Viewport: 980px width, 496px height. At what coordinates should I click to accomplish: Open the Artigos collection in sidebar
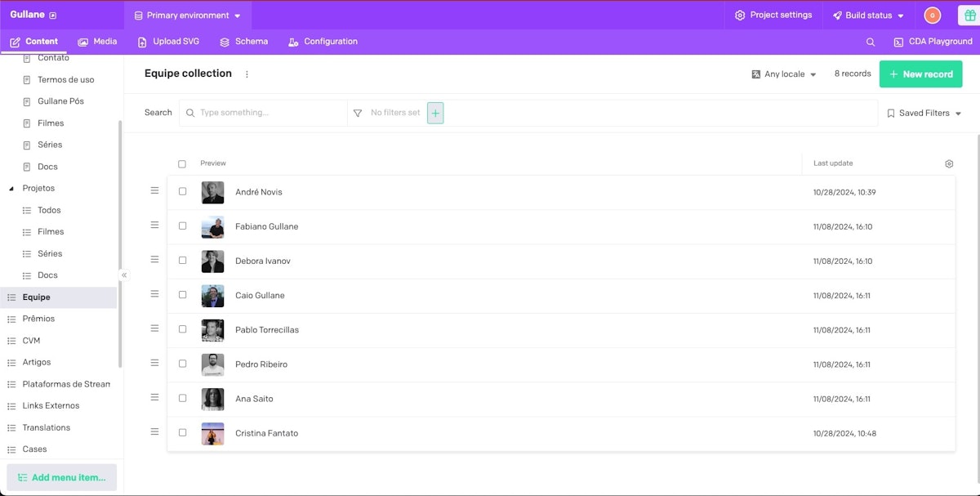(x=36, y=362)
